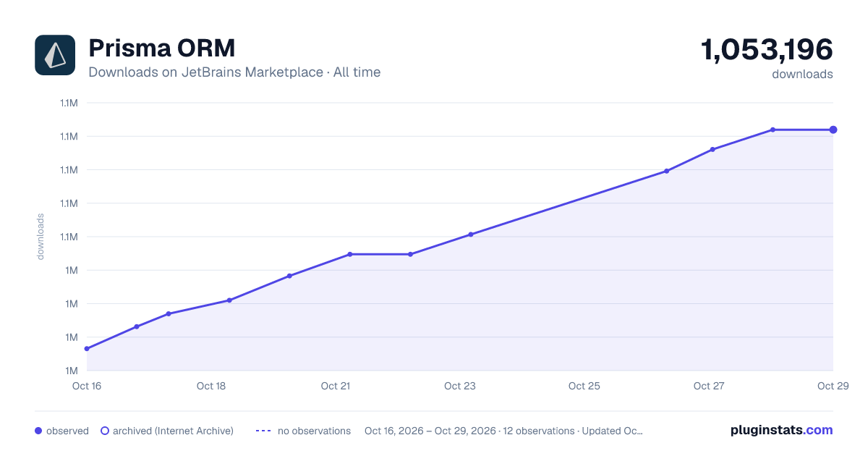
Task: Click the Prisma logo icon
Action: pyautogui.click(x=55, y=55)
